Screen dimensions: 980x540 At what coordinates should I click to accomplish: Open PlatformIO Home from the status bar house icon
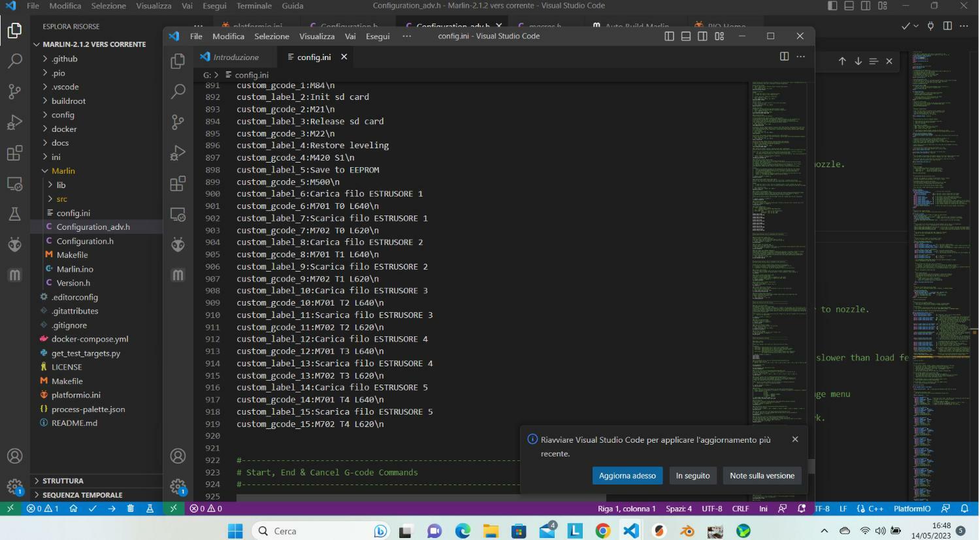tap(73, 509)
